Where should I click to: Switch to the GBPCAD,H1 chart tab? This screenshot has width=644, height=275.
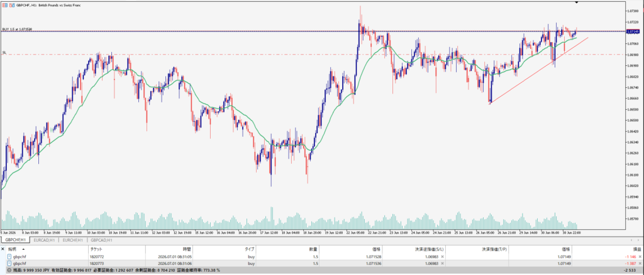pos(101,240)
